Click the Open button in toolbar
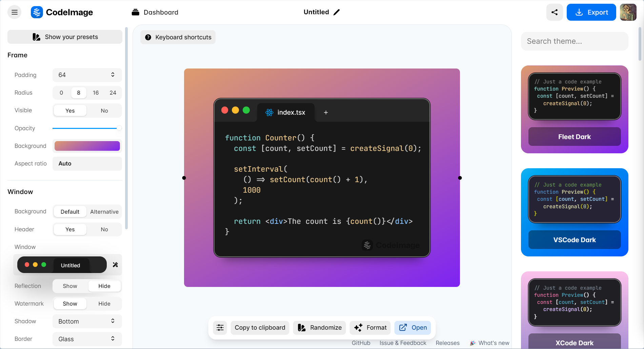This screenshot has height=349, width=644. pyautogui.click(x=413, y=328)
